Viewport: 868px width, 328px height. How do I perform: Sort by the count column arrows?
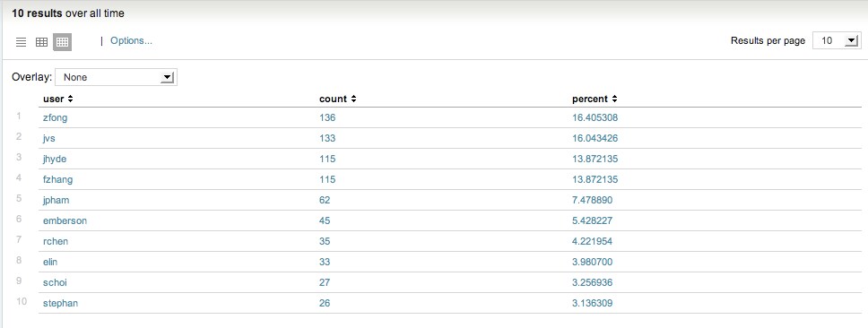[x=353, y=99]
